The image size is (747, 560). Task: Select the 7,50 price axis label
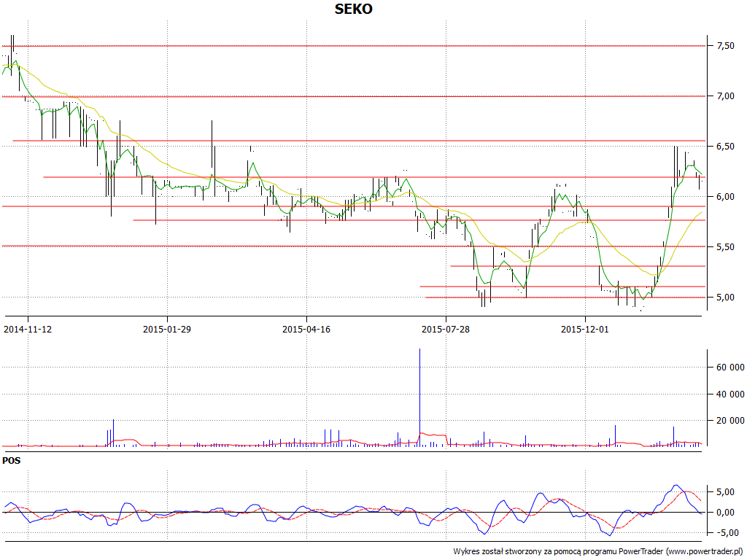726,46
